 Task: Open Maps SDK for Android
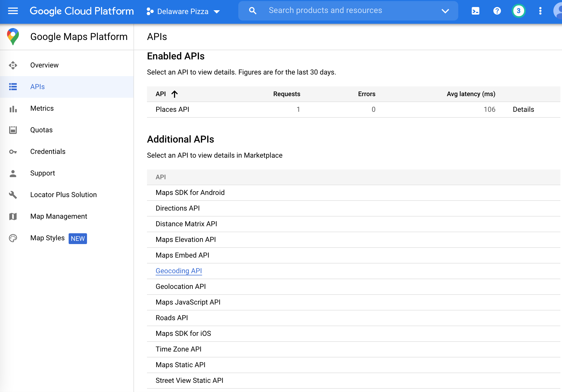tap(190, 192)
